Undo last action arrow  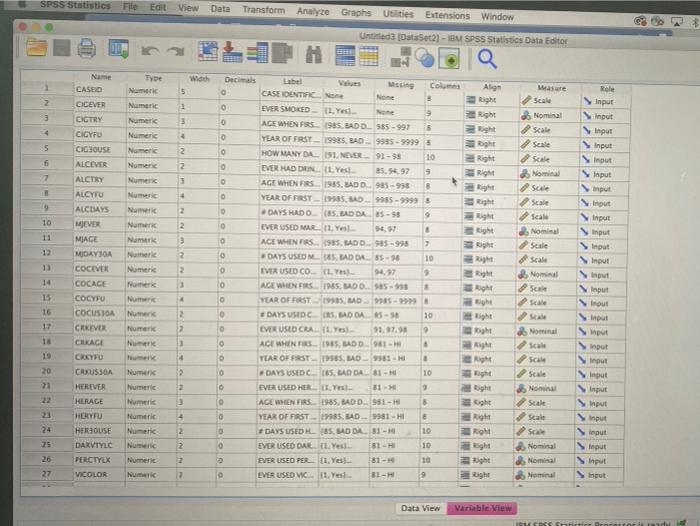point(150,51)
